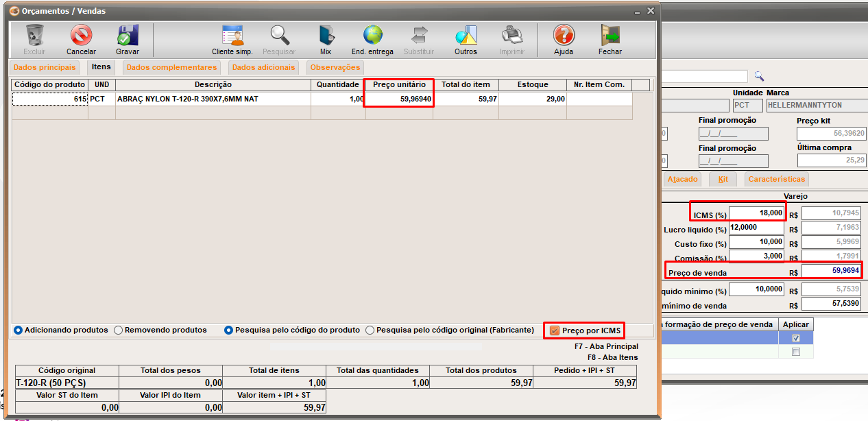
Task: Toggle the Preço por ICMS checkbox
Action: pos(555,330)
